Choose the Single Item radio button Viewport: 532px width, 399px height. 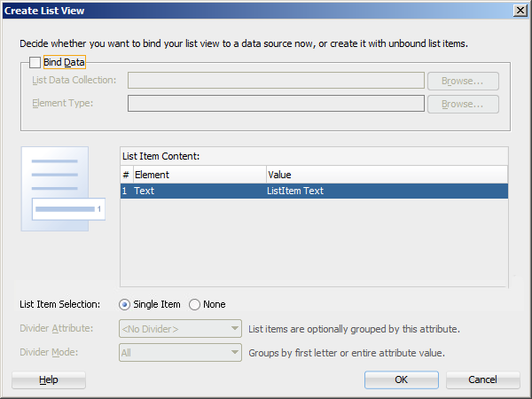[124, 304]
